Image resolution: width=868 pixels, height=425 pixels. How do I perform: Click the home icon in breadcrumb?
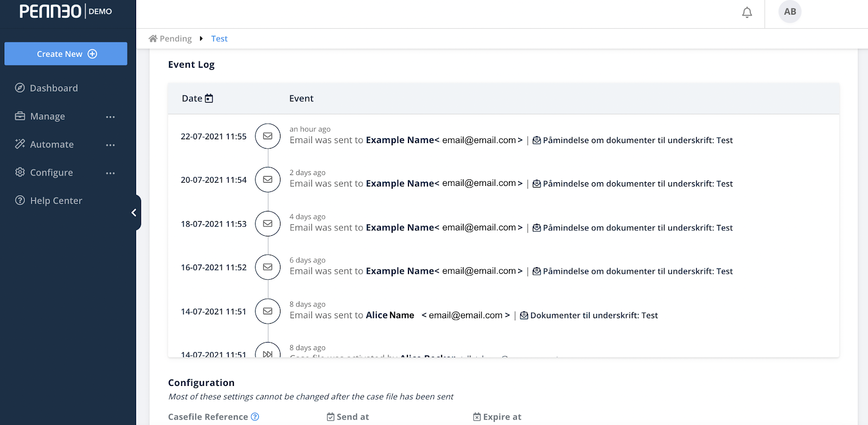tap(153, 38)
